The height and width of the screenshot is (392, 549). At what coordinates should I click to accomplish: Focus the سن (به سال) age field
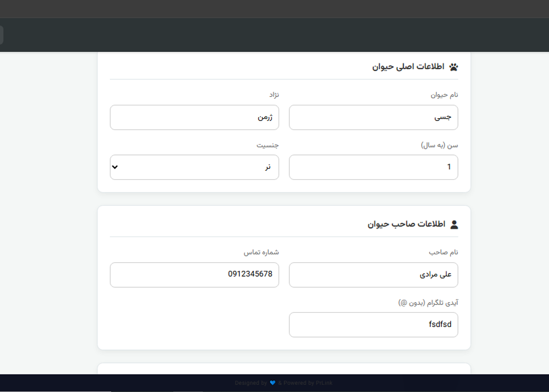click(x=373, y=167)
